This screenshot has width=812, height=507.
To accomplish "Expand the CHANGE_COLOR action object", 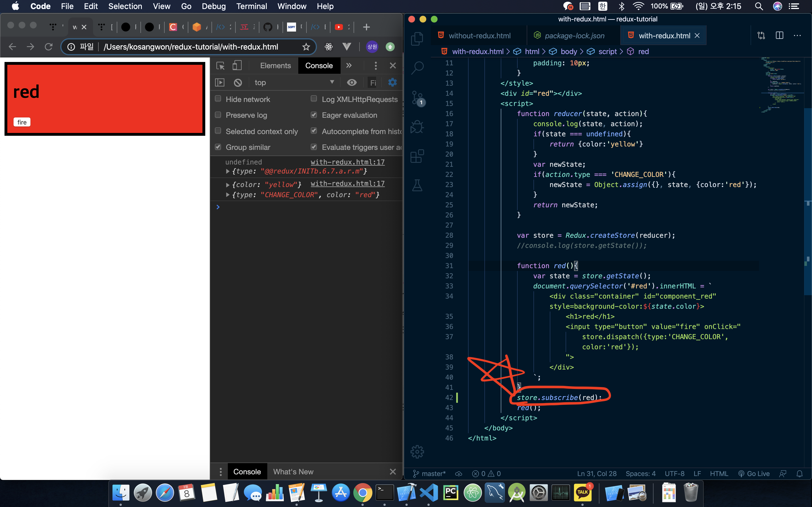I will 228,195.
